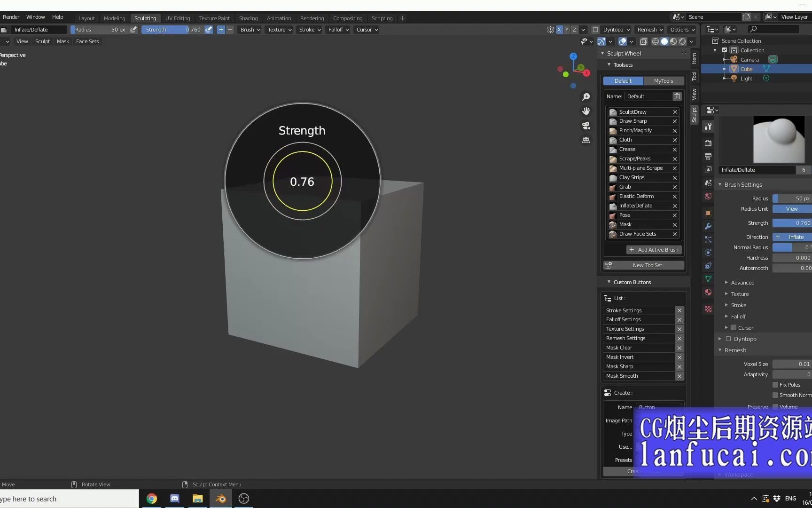Open the Particles Properties tab
Screen dimensions: 812x508
click(x=708, y=240)
